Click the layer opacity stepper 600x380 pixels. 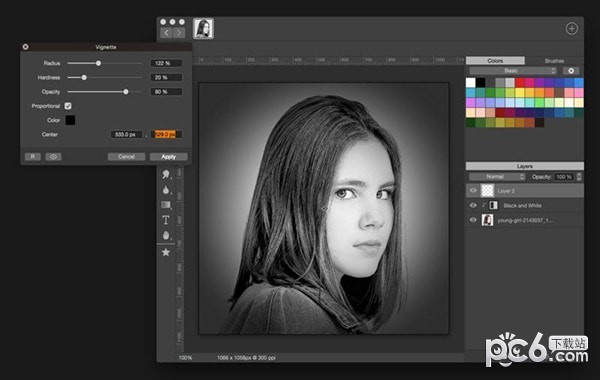point(579,176)
